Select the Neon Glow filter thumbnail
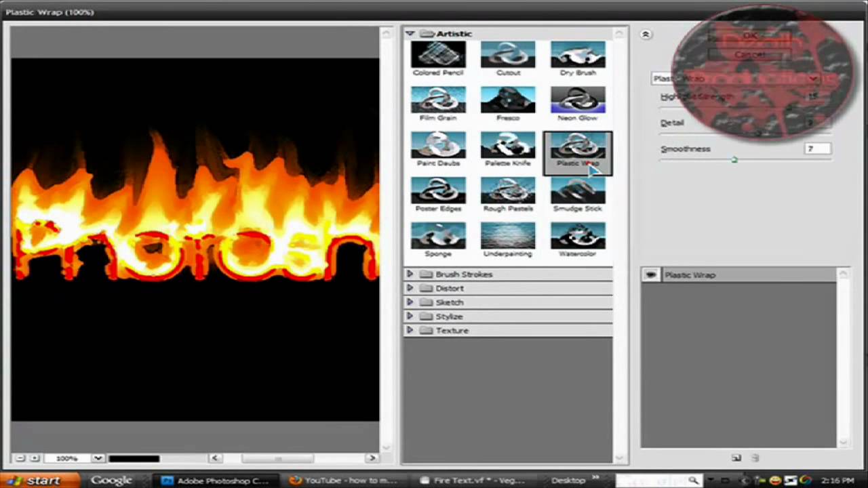This screenshot has height=488, width=868. click(578, 104)
